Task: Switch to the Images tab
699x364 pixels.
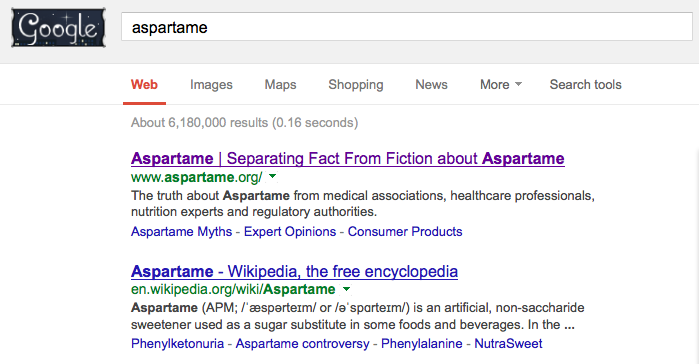Action: point(211,85)
